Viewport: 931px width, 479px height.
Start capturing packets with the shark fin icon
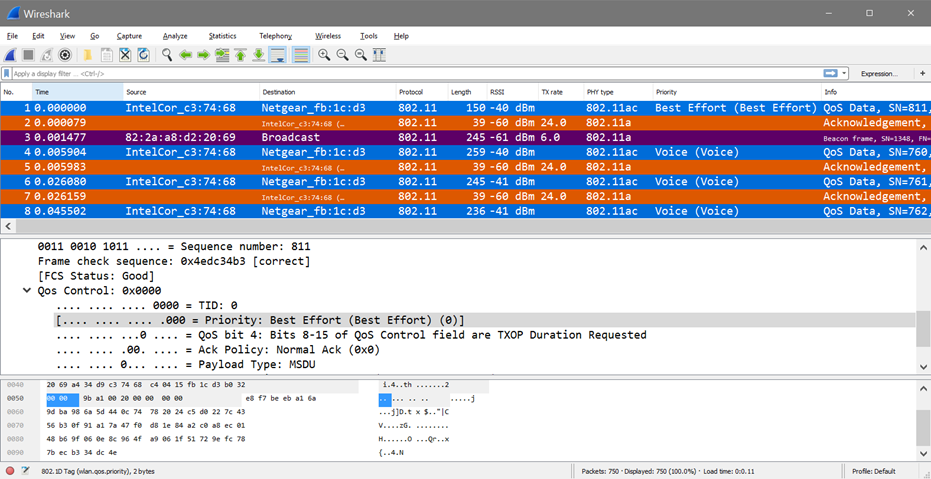[10, 55]
